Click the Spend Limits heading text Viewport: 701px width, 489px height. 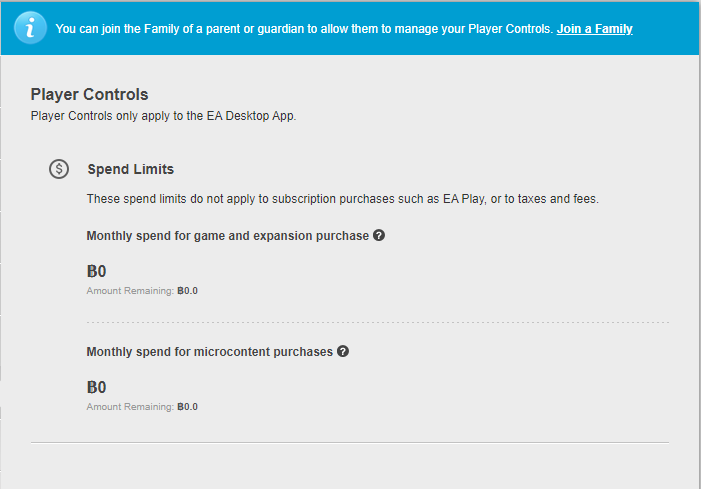point(130,170)
